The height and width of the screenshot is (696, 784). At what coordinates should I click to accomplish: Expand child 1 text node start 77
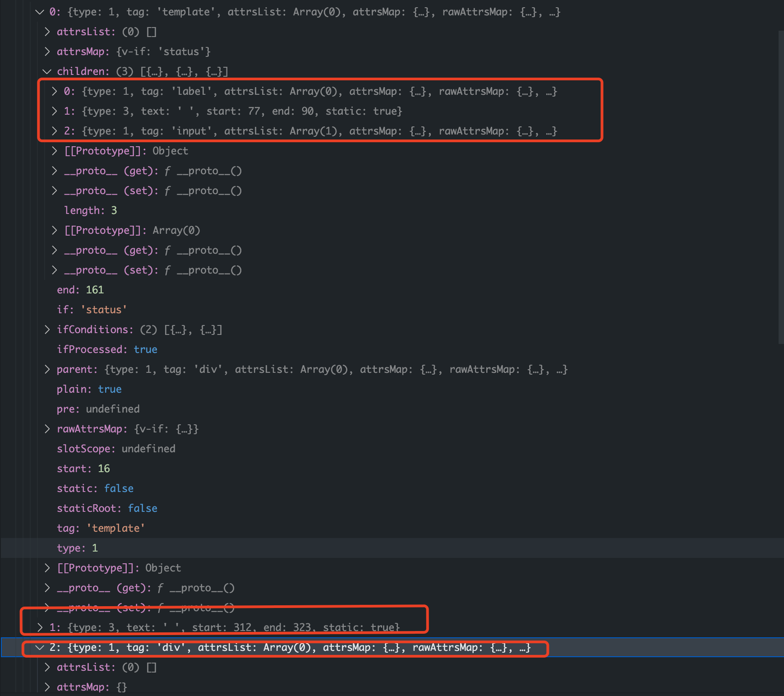[x=54, y=111]
